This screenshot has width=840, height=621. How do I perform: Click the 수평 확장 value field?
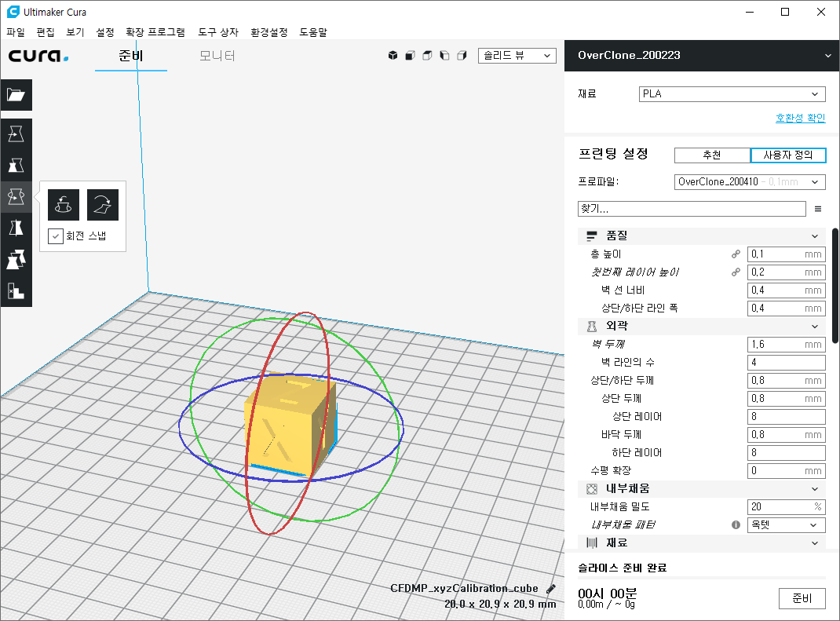click(x=786, y=471)
